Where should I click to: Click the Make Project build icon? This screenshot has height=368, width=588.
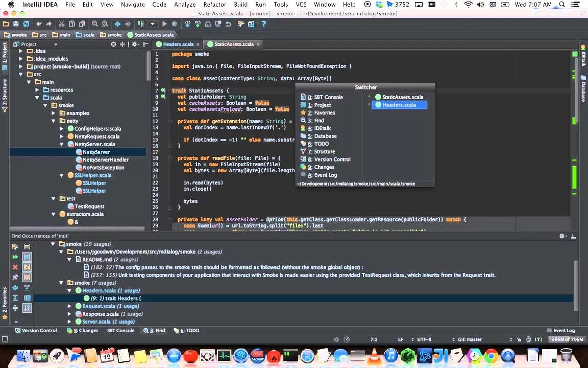[x=141, y=24]
